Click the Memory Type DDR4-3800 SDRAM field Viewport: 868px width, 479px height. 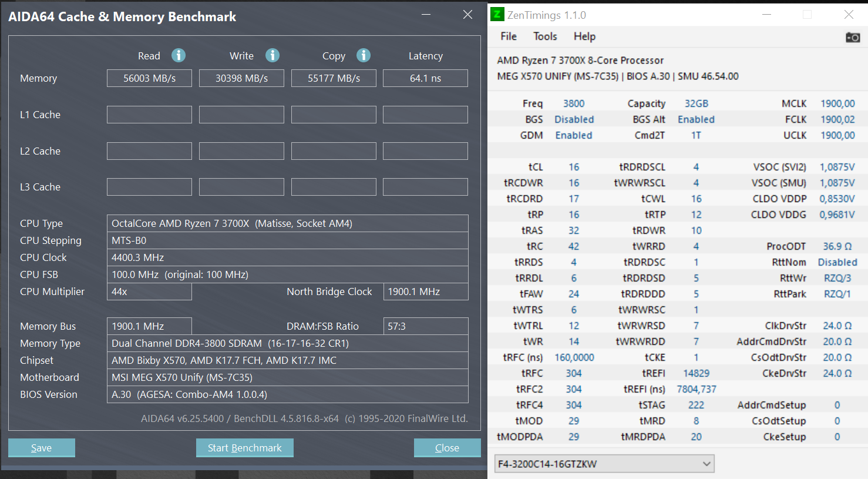click(288, 343)
